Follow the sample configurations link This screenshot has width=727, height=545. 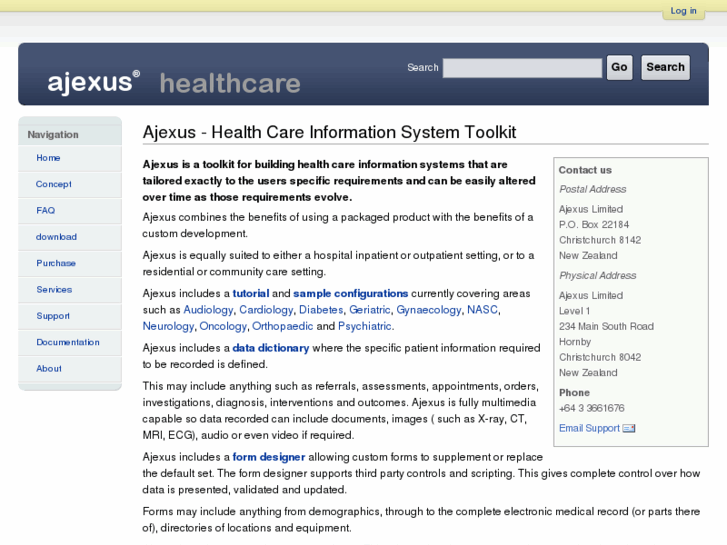[x=351, y=294]
